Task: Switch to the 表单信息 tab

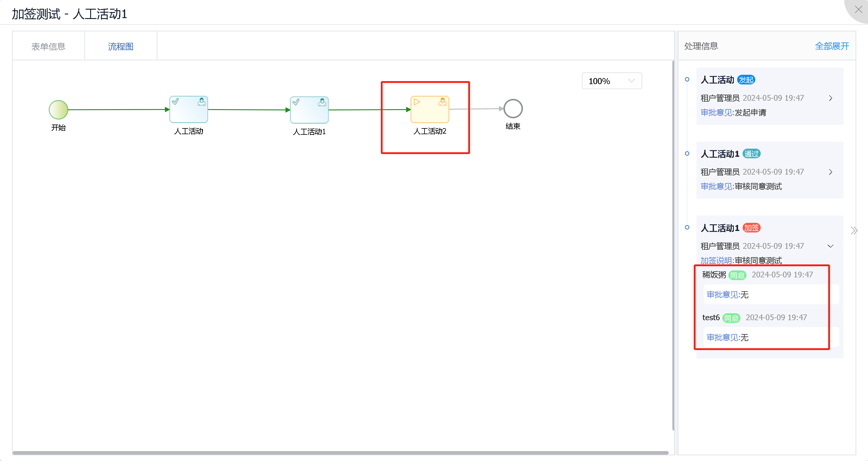Action: (48, 46)
